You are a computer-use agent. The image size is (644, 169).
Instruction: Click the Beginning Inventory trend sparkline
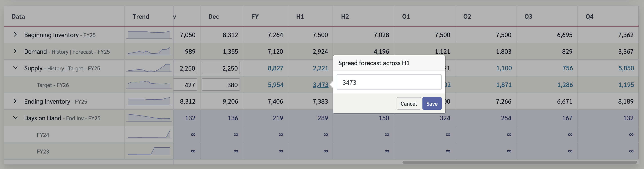[x=149, y=35]
